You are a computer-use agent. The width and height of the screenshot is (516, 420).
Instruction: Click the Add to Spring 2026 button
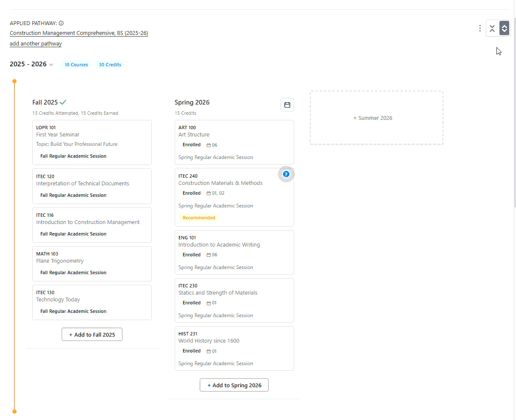point(234,385)
